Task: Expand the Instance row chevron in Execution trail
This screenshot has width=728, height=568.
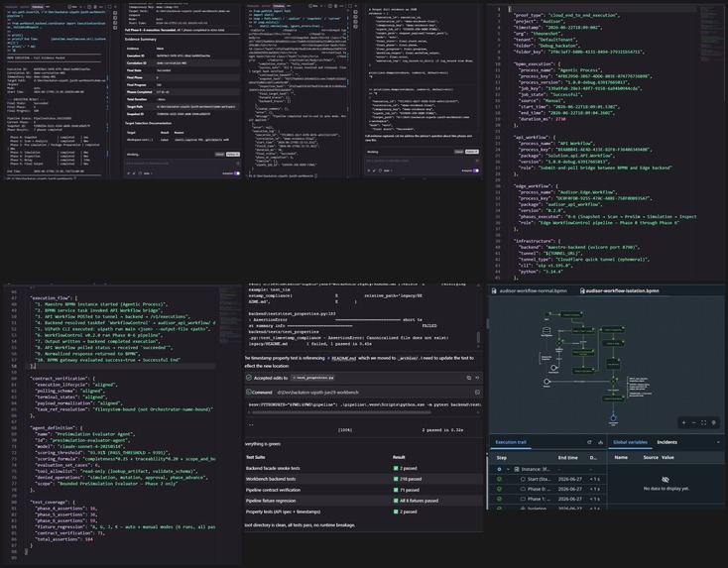Action: point(508,469)
